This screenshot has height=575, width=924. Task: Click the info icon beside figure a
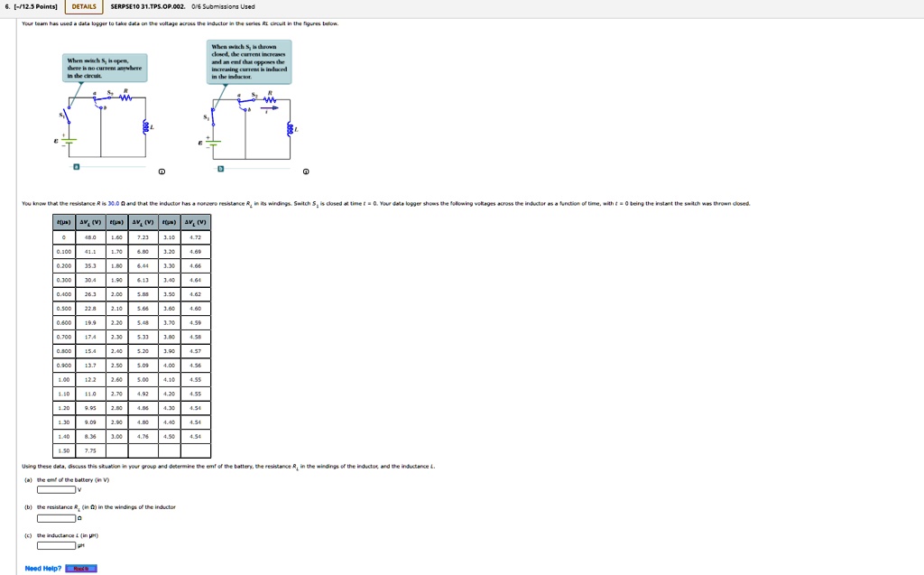pyautogui.click(x=162, y=172)
